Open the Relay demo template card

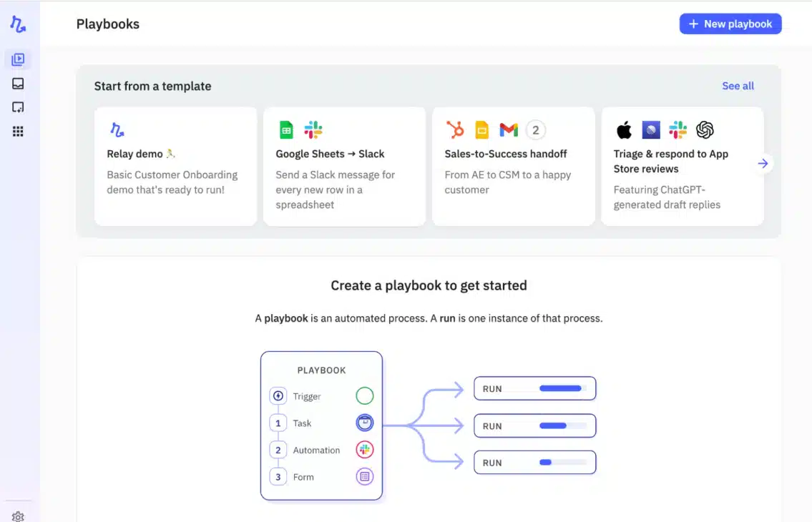(175, 166)
